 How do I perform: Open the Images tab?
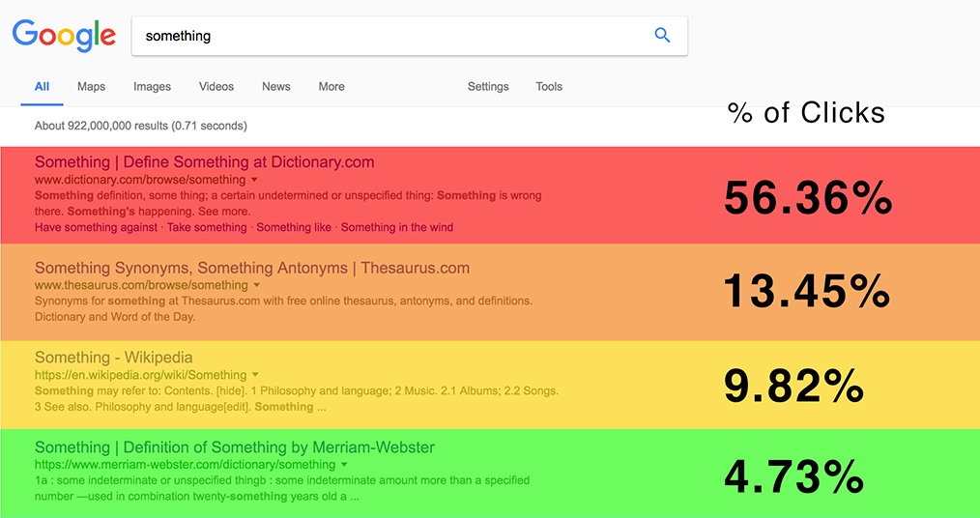pos(152,87)
